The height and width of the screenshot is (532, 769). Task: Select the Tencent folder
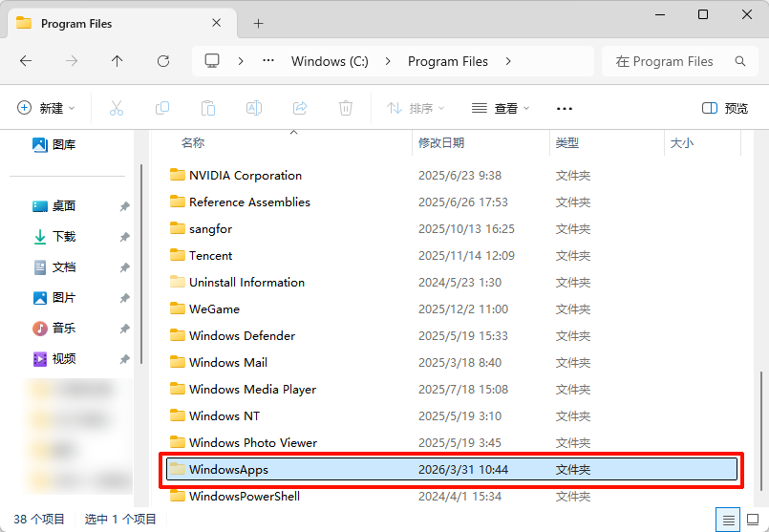[451, 255]
